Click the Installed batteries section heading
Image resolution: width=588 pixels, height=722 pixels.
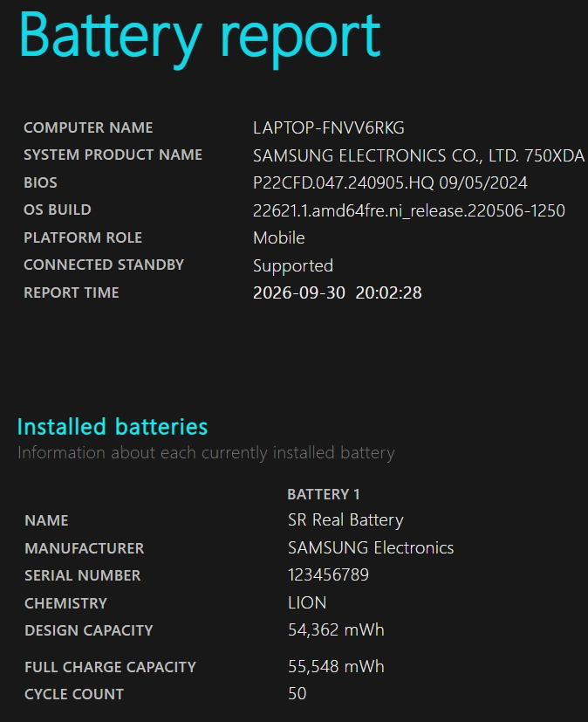[x=113, y=427]
